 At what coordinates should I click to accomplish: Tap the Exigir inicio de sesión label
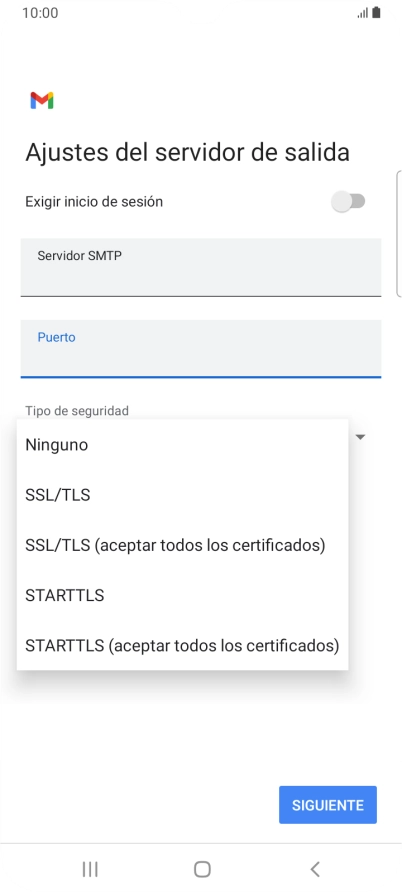94,202
